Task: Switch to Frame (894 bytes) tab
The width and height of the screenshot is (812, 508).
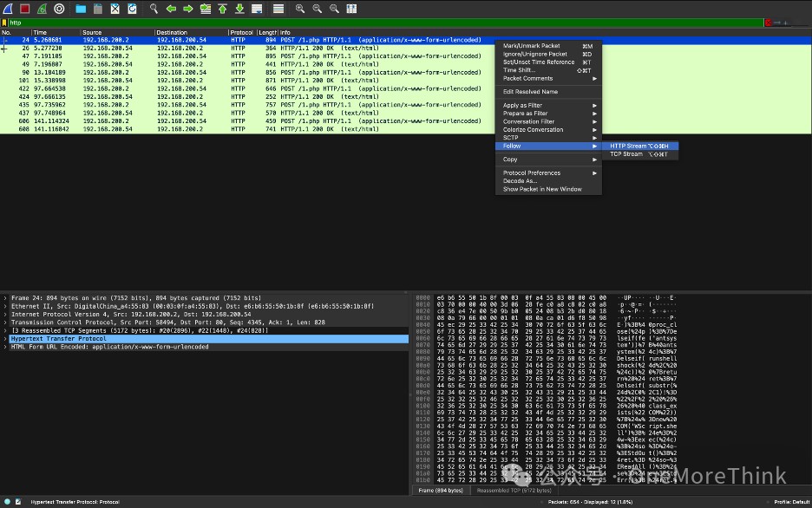Action: pos(441,491)
